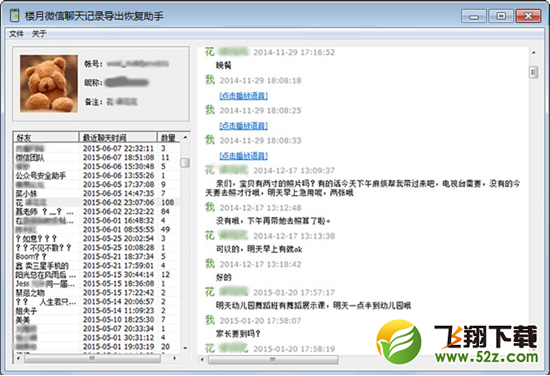Maximize the application window
This screenshot has width=550, height=376.
click(501, 16)
